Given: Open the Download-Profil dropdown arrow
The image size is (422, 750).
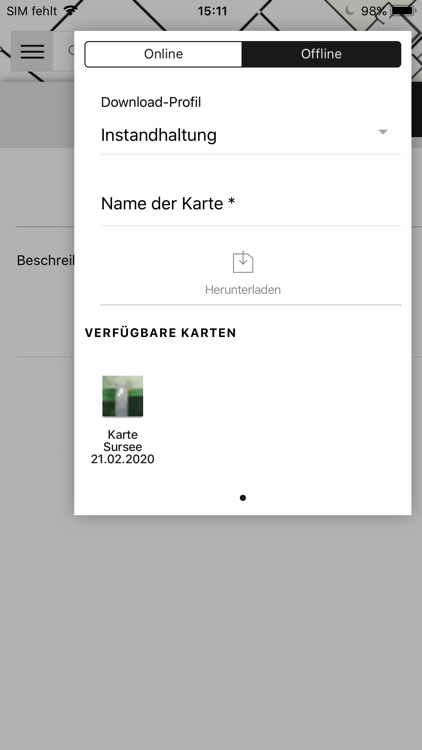Looking at the screenshot, I should coord(383,132).
